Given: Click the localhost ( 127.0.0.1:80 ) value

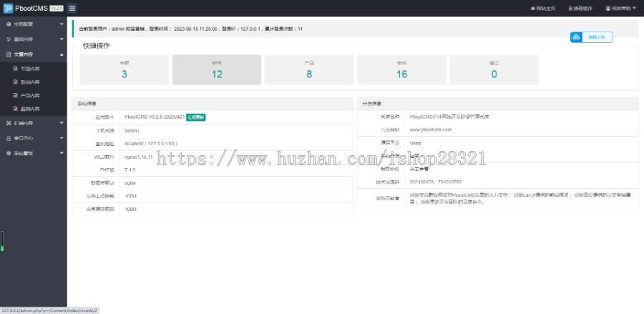Looking at the screenshot, I should tap(151, 144).
